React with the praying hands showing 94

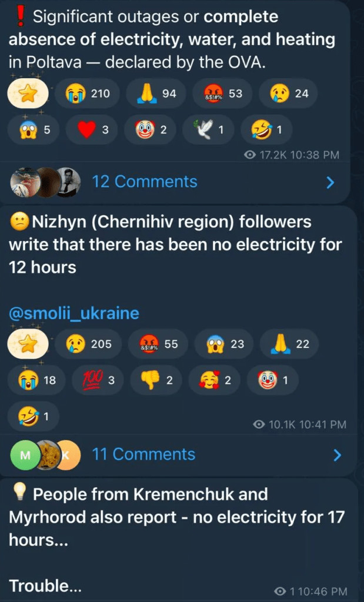[x=156, y=93]
